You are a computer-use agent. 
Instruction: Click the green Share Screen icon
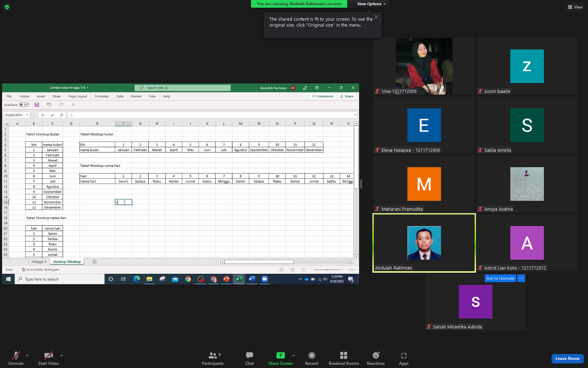coord(280,355)
